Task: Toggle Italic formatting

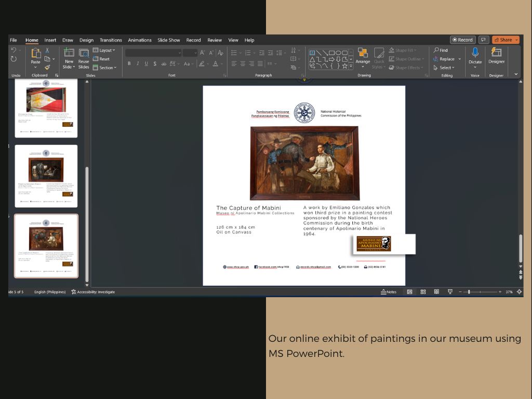Action: [x=138, y=63]
